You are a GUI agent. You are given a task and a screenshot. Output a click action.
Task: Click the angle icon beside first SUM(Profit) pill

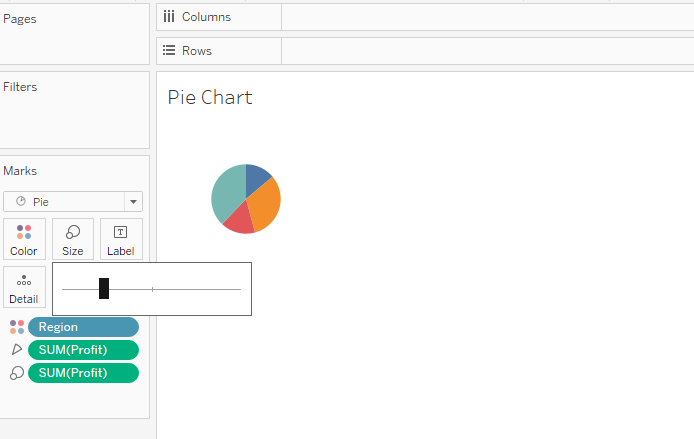click(x=16, y=350)
